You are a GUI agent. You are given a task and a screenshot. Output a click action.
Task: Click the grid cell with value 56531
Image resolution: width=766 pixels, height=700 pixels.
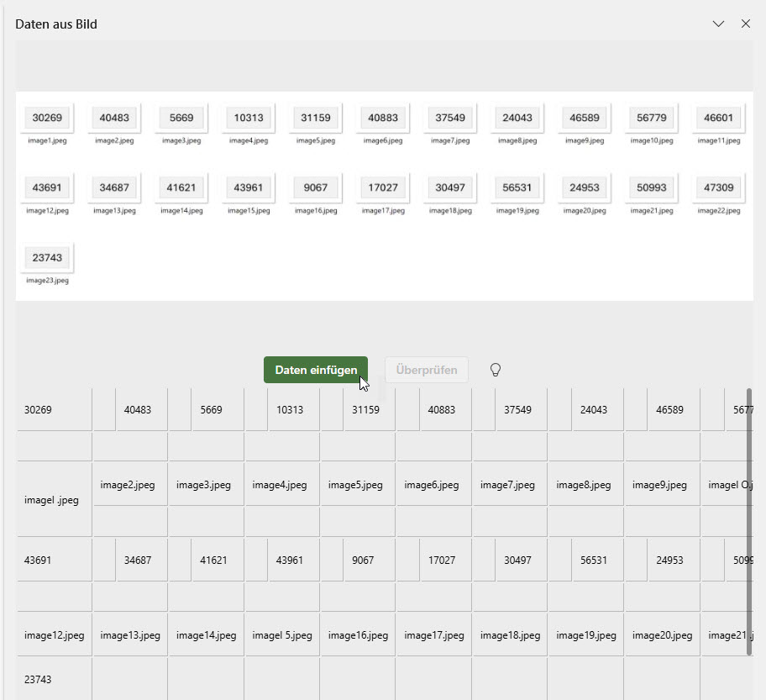(x=594, y=560)
